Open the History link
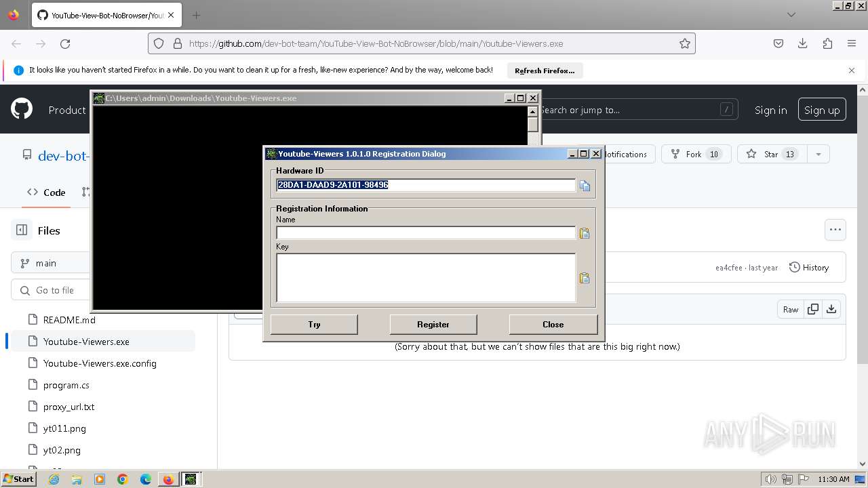Screen dimensions: 868x488 tap(809, 268)
